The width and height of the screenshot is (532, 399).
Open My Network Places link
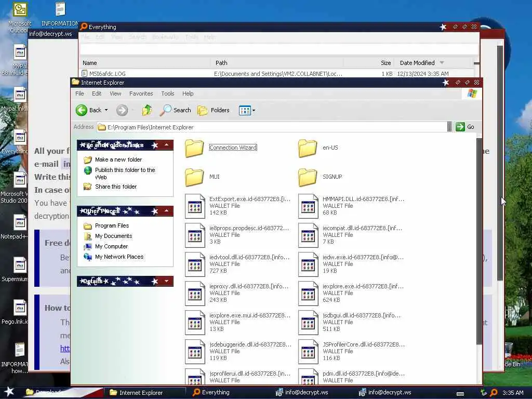click(x=119, y=257)
